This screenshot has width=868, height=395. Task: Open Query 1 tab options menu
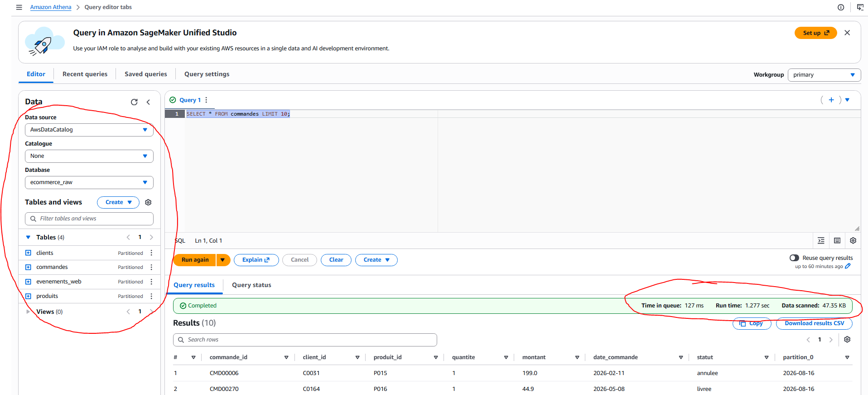click(x=206, y=100)
